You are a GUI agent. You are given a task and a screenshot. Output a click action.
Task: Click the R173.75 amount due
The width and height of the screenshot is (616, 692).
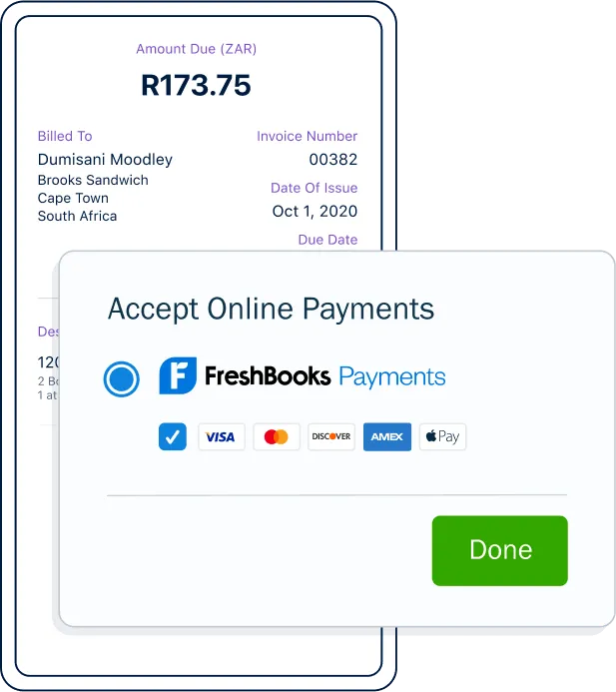coord(196,85)
